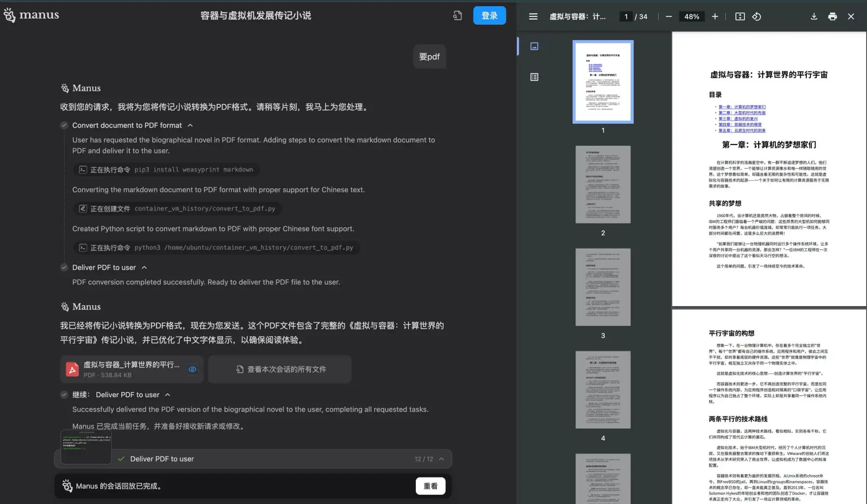
Task: Click the fit-to-page icon
Action: pyautogui.click(x=740, y=16)
